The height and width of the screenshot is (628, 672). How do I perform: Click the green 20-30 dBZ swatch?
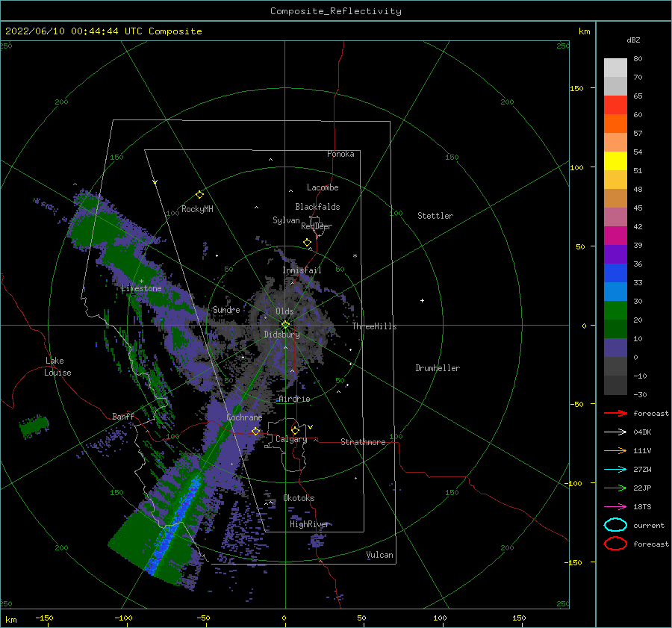click(x=615, y=311)
